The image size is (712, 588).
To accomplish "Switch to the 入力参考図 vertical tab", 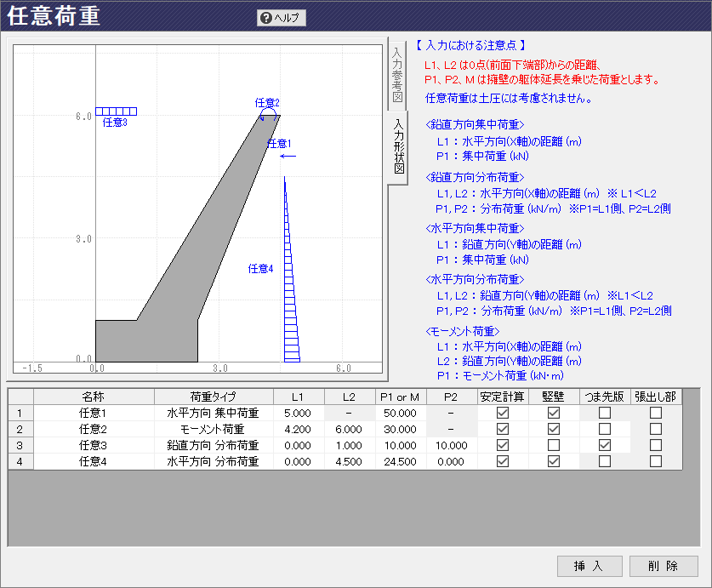I will [397, 75].
